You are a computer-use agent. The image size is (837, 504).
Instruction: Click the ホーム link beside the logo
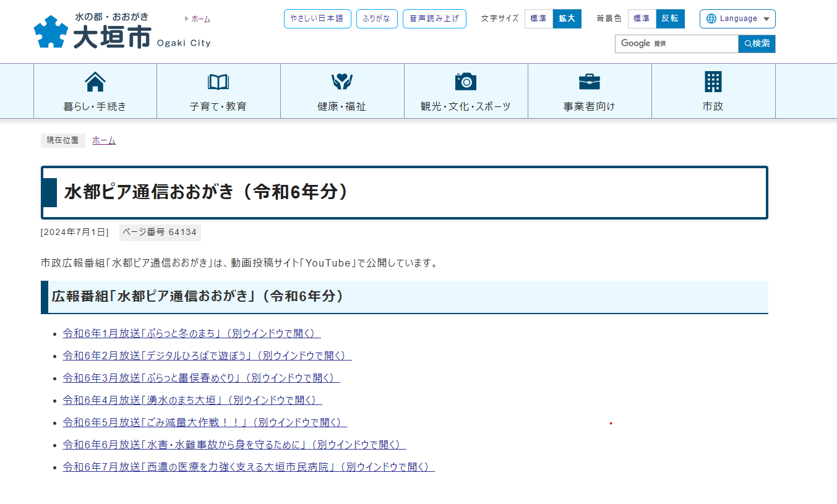tap(200, 19)
